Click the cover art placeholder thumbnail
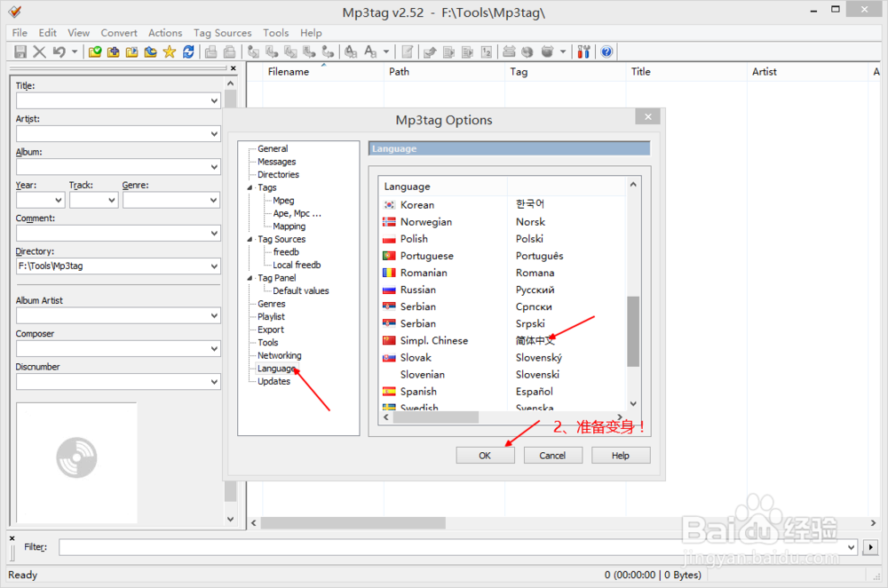The height and width of the screenshot is (588, 888). (76, 462)
